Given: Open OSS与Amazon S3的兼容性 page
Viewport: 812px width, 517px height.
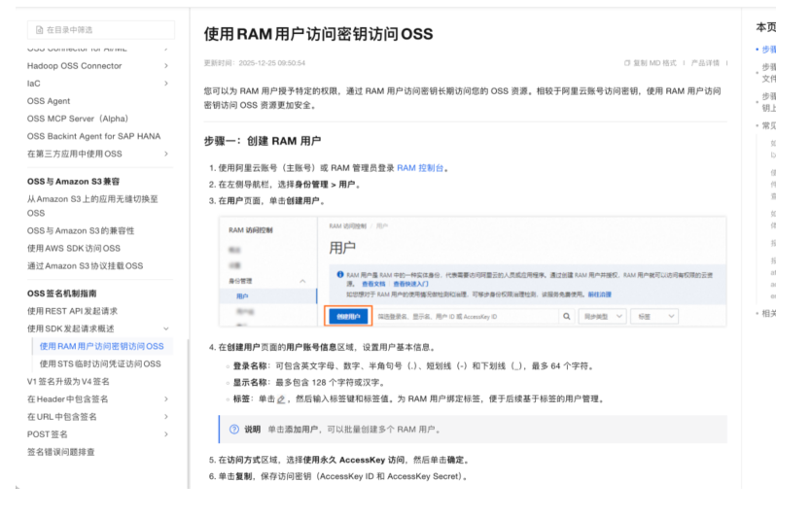Looking at the screenshot, I should click(81, 231).
